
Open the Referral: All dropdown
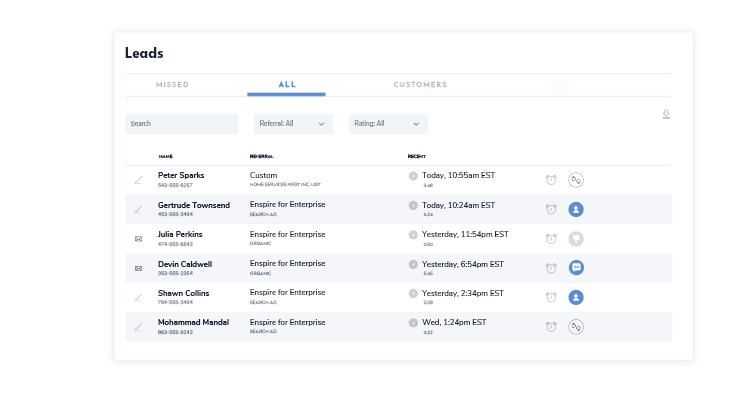(x=293, y=124)
